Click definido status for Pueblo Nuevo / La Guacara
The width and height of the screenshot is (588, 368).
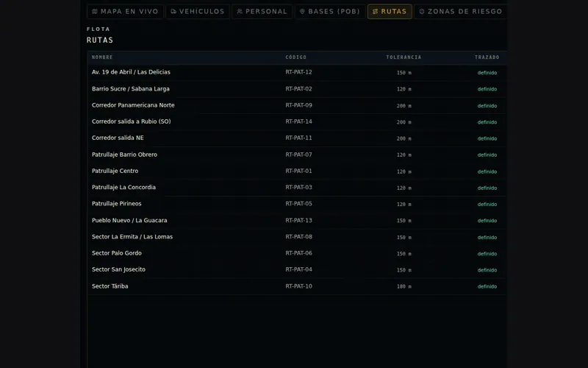[487, 221]
